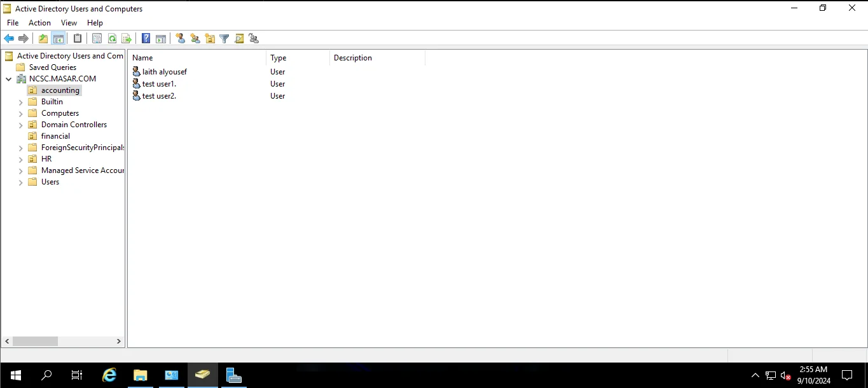This screenshot has height=388, width=868.
Task: Click tree pane scrollbar right arrow
Action: click(119, 342)
